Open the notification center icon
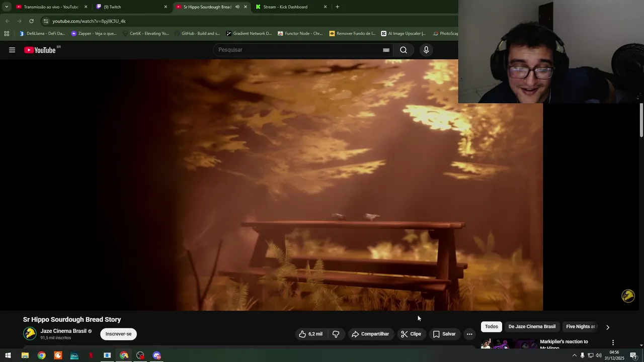Screen dimensions: 644x362 tap(633, 355)
